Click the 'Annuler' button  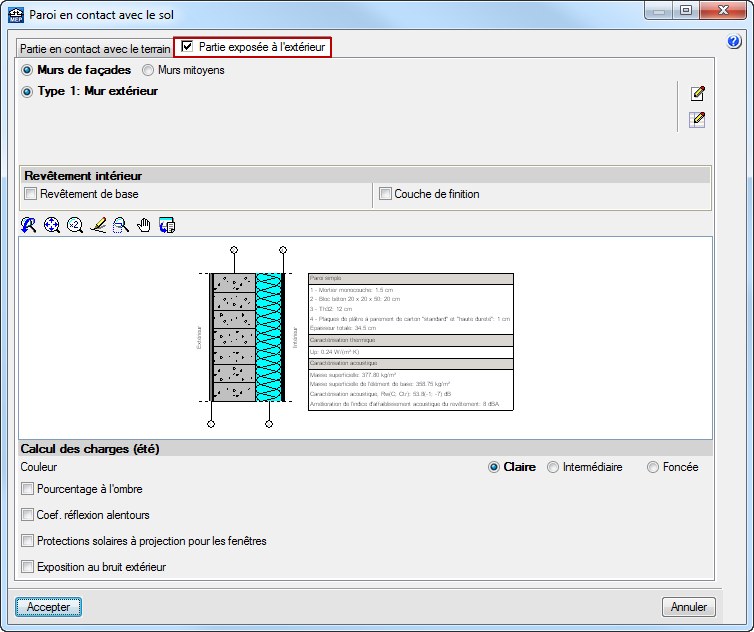[x=689, y=607]
